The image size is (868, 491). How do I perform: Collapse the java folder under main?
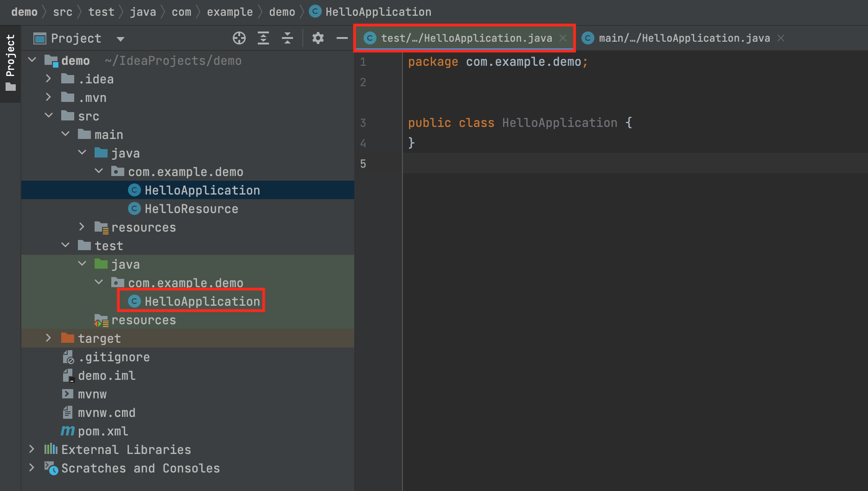[82, 152]
